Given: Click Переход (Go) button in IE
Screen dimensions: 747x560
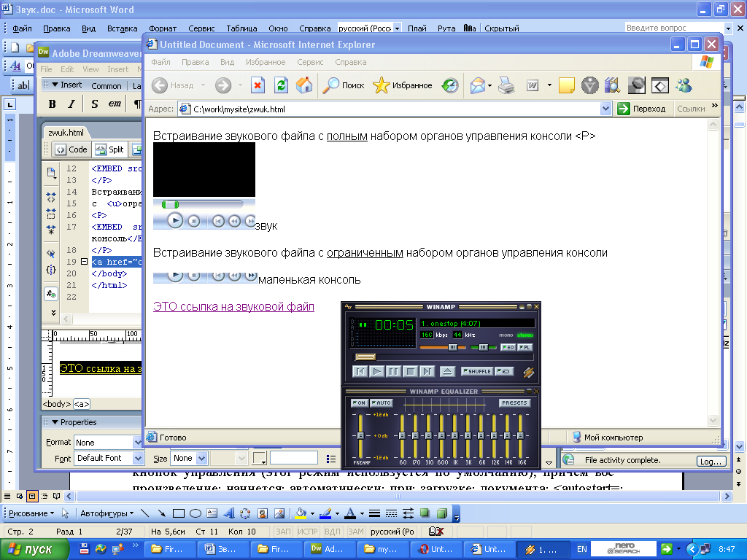Looking at the screenshot, I should point(641,109).
